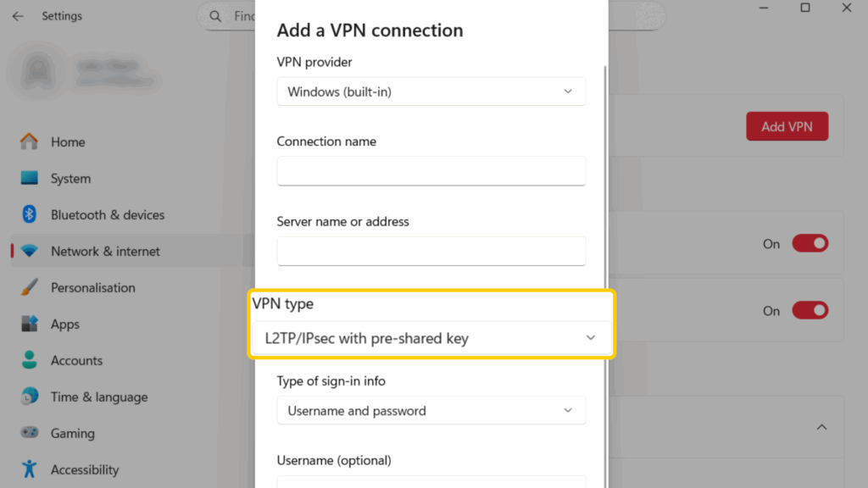868x488 pixels.
Task: Go to Time & language settings
Action: click(x=98, y=397)
